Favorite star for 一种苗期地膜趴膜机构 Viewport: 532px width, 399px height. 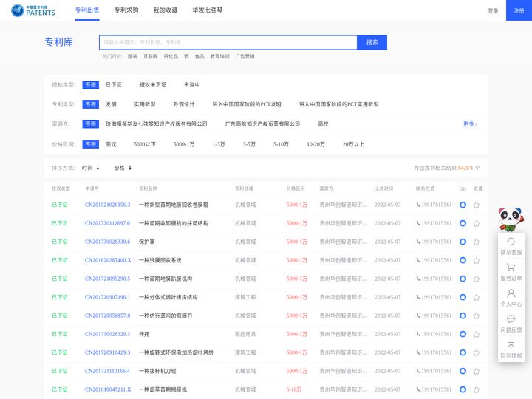[x=477, y=279]
